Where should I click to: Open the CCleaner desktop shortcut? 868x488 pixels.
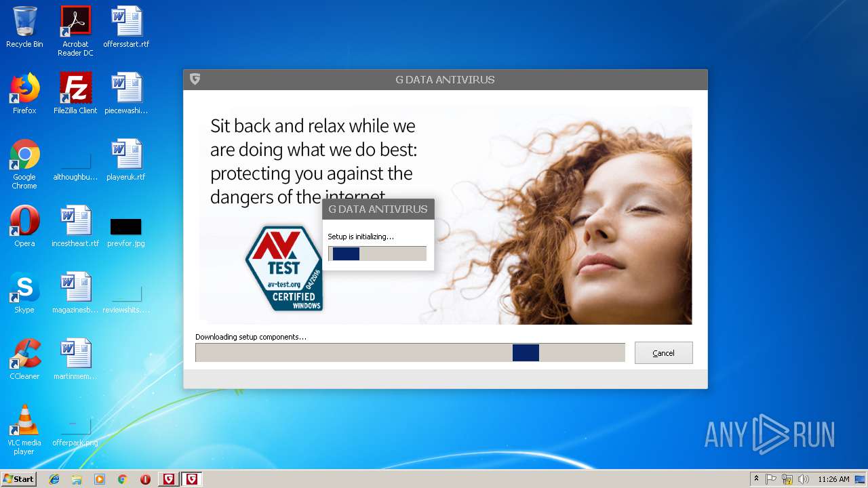point(24,359)
